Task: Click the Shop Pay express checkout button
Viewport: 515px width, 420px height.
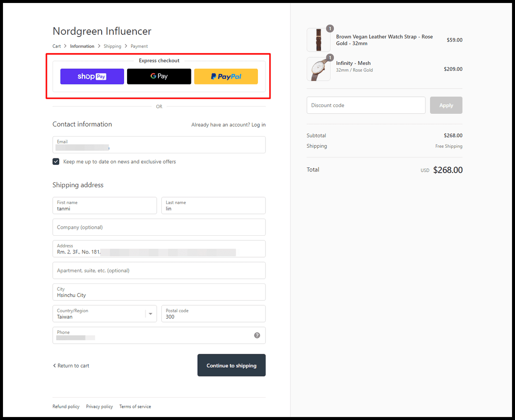Action: [x=92, y=76]
